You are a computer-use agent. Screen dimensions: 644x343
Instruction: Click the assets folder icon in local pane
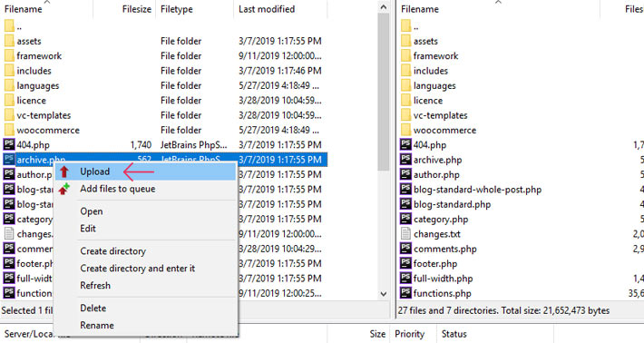(x=9, y=41)
